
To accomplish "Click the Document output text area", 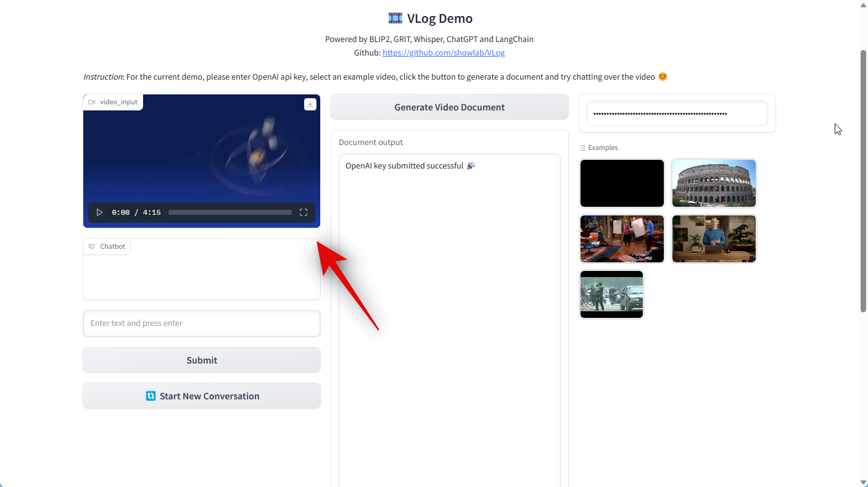I will (x=449, y=309).
